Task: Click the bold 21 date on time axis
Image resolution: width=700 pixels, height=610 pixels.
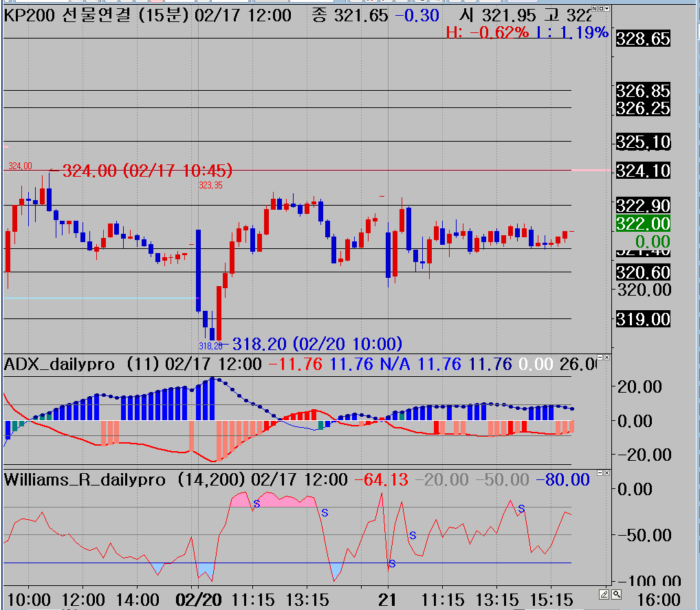Action: pyautogui.click(x=386, y=600)
